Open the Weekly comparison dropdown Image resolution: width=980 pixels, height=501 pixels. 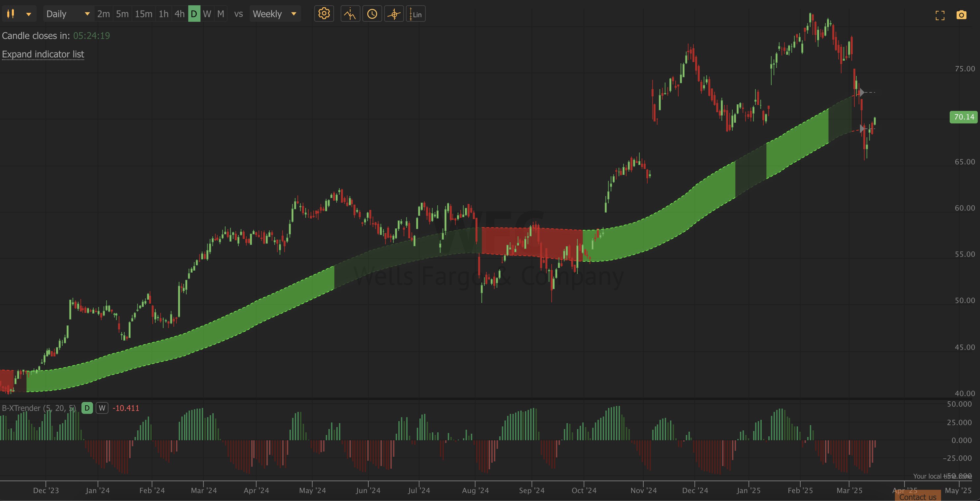click(x=275, y=14)
